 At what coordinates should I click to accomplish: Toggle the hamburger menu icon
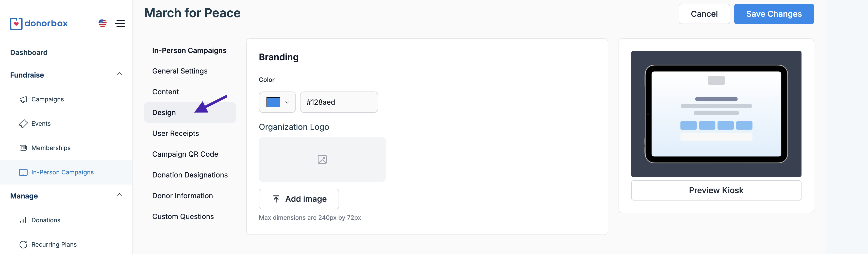120,23
